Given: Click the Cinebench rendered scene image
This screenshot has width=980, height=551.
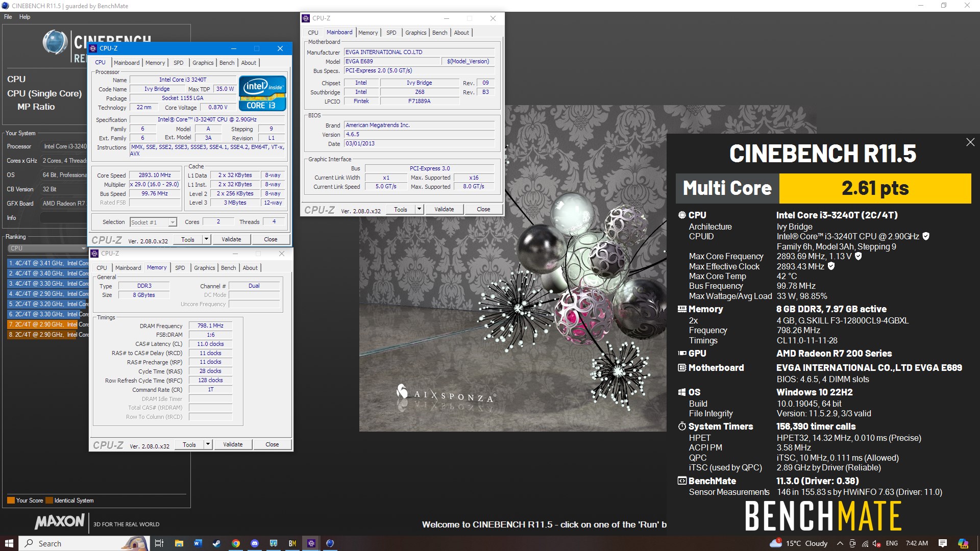Looking at the screenshot, I should tap(512, 268).
